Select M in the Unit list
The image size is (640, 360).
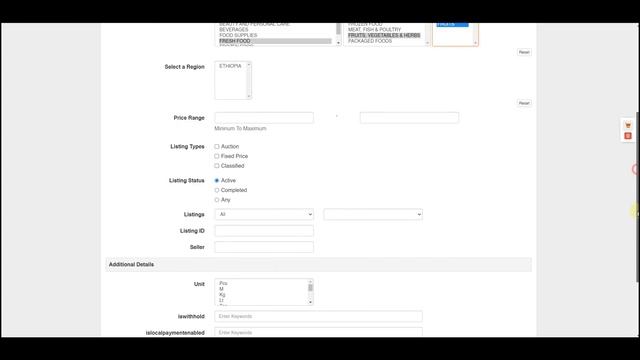[x=221, y=289]
